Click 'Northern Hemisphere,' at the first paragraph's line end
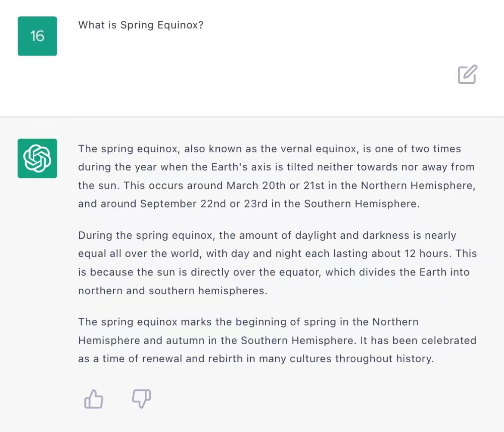The height and width of the screenshot is (432, 504). pos(418,185)
